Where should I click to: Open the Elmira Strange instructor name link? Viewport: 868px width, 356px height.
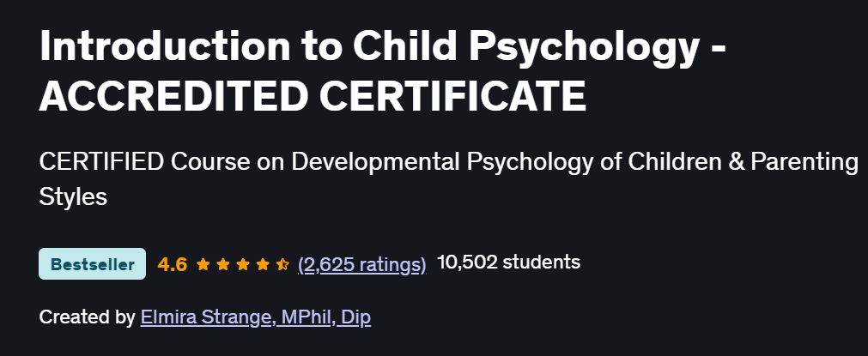[x=206, y=317]
